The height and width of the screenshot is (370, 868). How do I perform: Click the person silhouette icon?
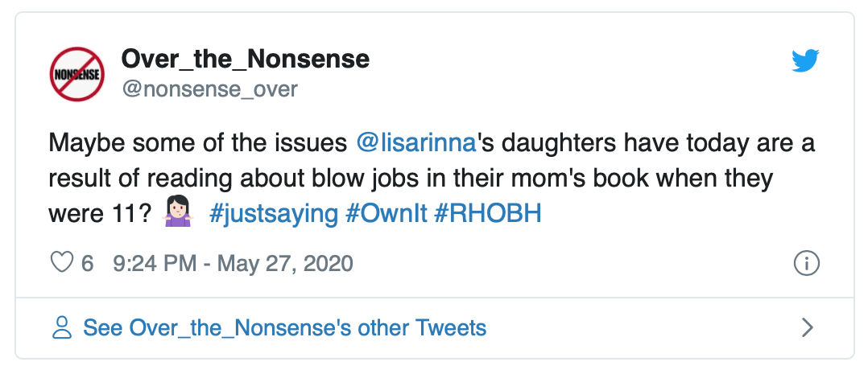click(x=62, y=327)
